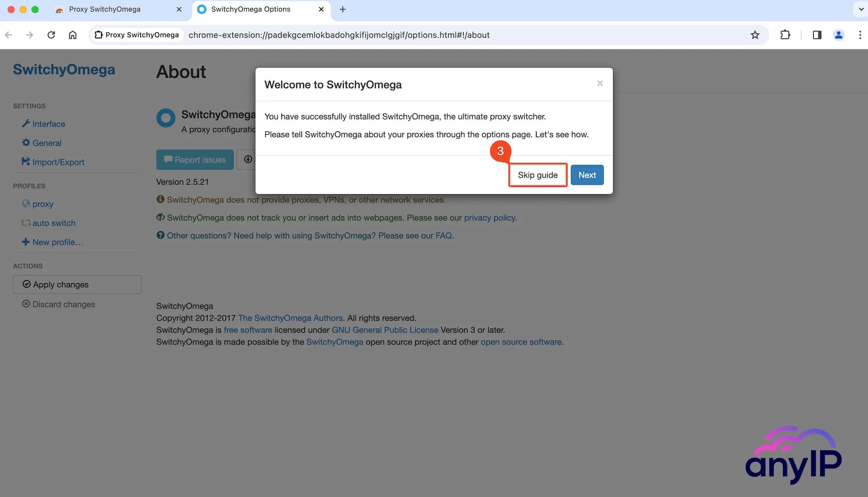Viewport: 868px width, 497px height.
Task: Click the Discard changes icon
Action: [26, 304]
